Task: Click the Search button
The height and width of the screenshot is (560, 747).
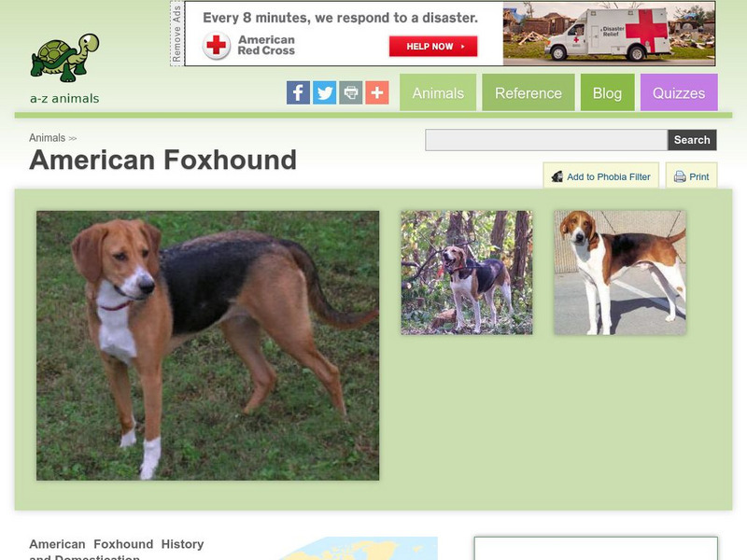Action: pyautogui.click(x=692, y=140)
